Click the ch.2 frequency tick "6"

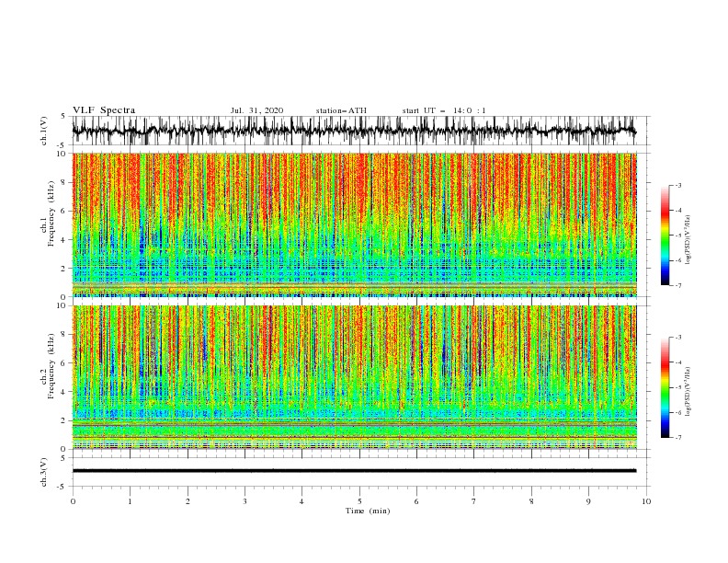(63, 362)
